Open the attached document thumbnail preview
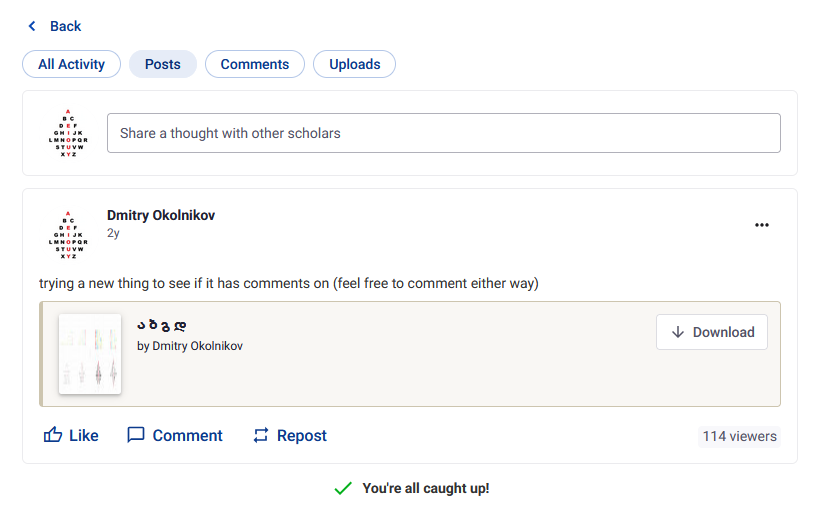 (x=90, y=354)
